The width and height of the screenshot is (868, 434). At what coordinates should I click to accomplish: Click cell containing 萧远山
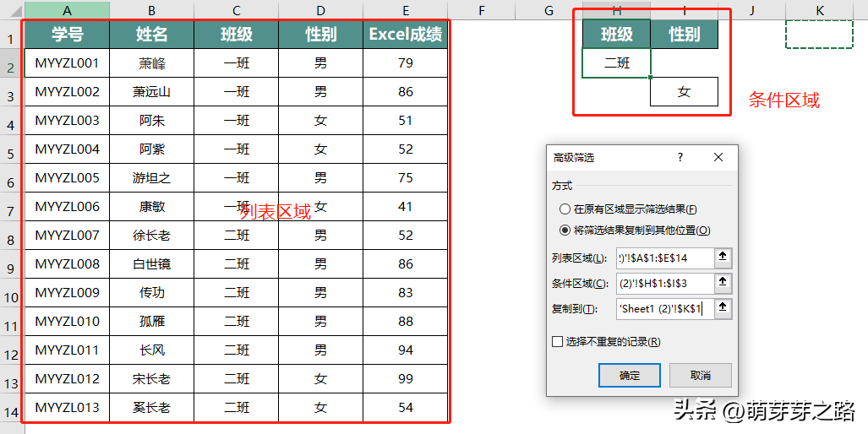[x=151, y=92]
